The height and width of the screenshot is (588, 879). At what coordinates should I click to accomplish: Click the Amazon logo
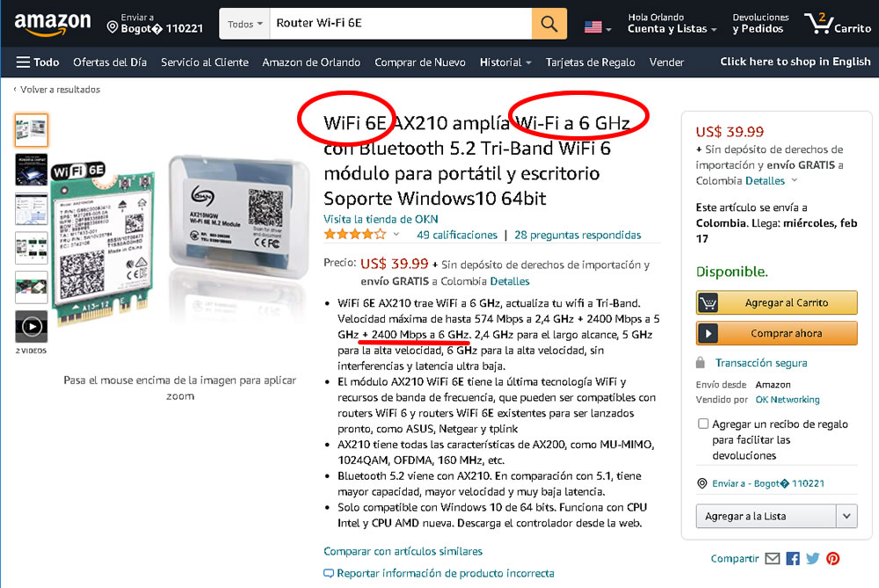(52, 24)
